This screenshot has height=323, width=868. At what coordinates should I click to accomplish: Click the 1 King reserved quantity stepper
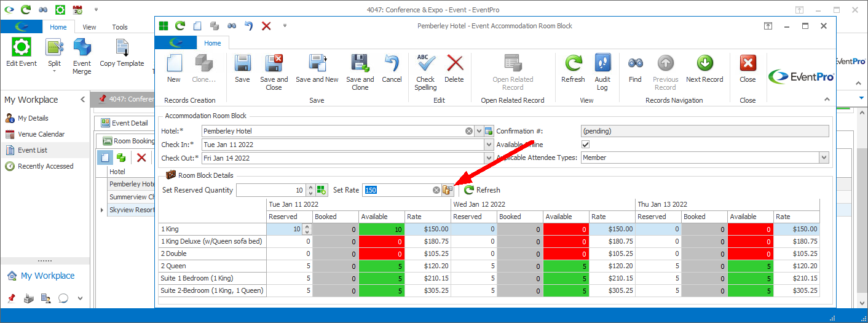pyautogui.click(x=307, y=229)
